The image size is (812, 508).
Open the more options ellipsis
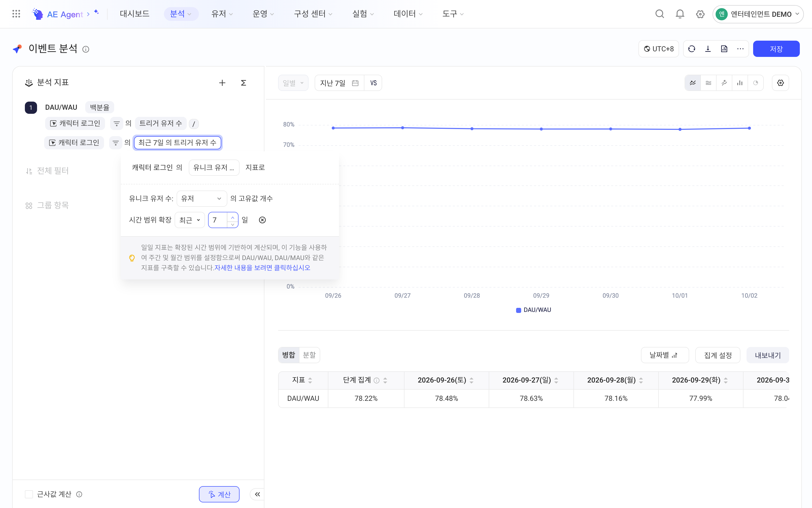pyautogui.click(x=740, y=49)
